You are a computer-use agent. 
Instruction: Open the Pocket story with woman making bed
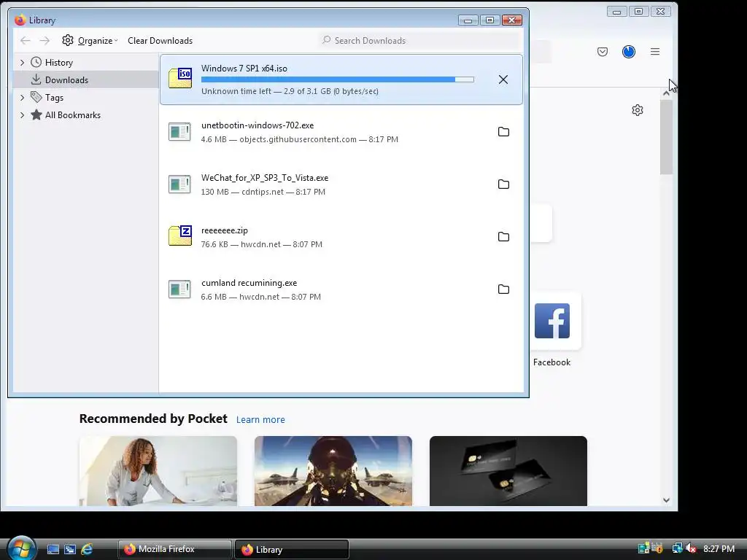point(158,471)
